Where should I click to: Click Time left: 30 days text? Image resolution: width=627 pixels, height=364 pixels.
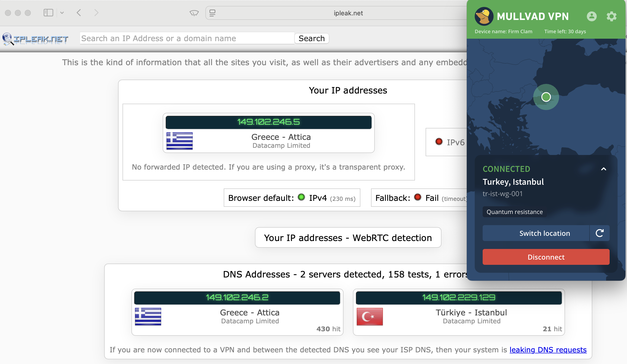[565, 31]
